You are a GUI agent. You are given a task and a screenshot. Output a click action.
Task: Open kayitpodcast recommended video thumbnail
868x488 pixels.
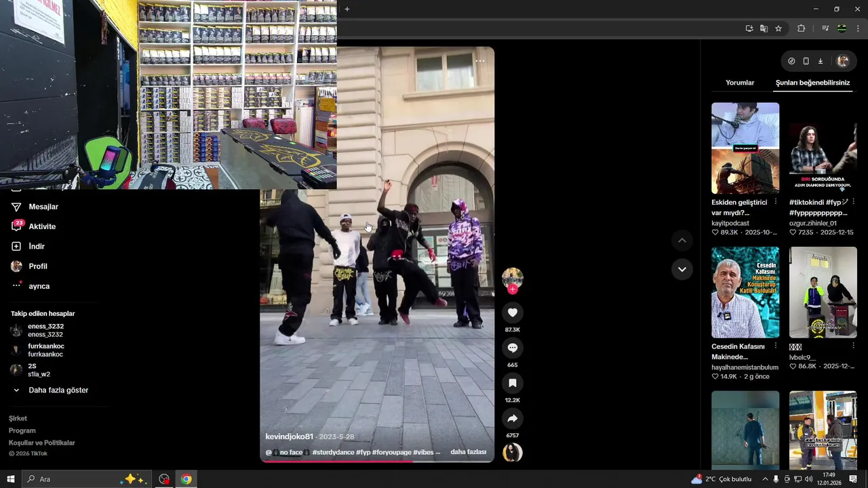point(745,148)
